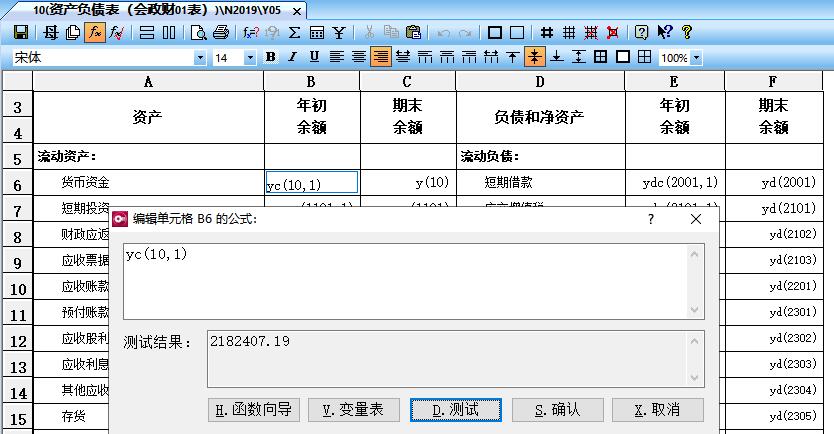Open the font size 14 dropdown

pos(250,58)
